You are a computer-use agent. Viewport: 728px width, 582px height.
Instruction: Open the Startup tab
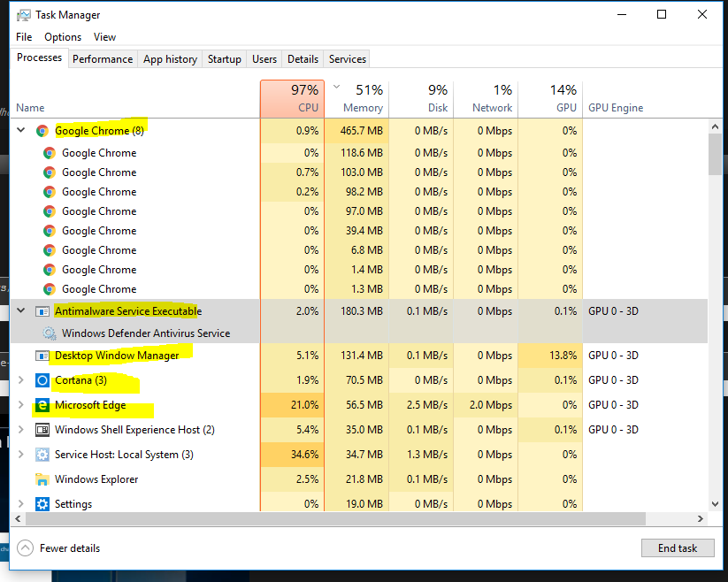(225, 59)
